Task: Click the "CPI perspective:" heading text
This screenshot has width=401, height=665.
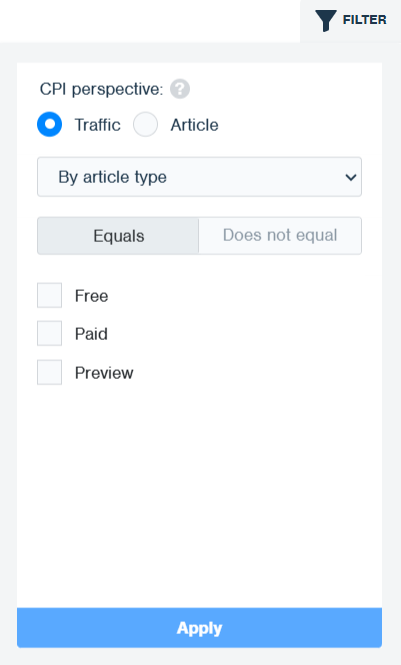Action: 101,89
